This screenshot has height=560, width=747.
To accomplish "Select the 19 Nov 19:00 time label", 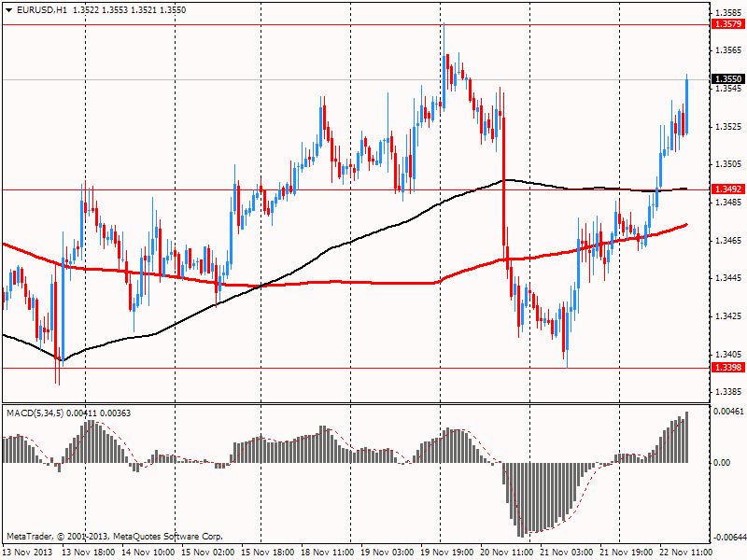I will [447, 553].
